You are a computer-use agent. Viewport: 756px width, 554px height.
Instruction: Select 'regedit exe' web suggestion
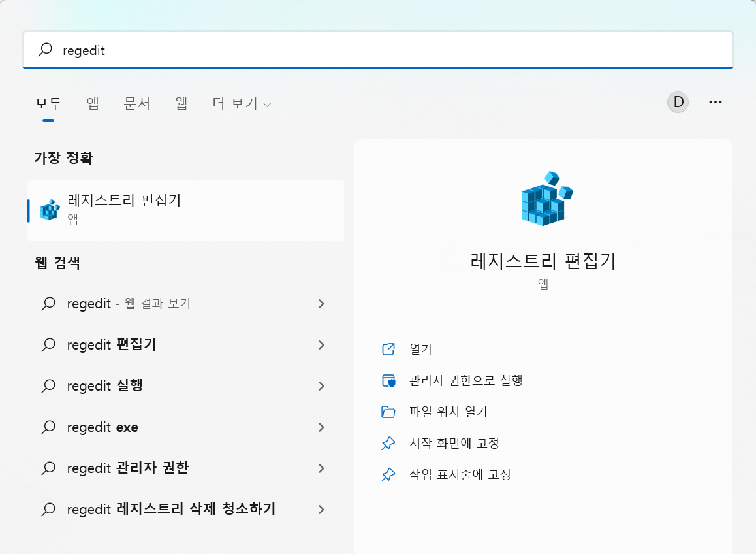[x=185, y=427]
